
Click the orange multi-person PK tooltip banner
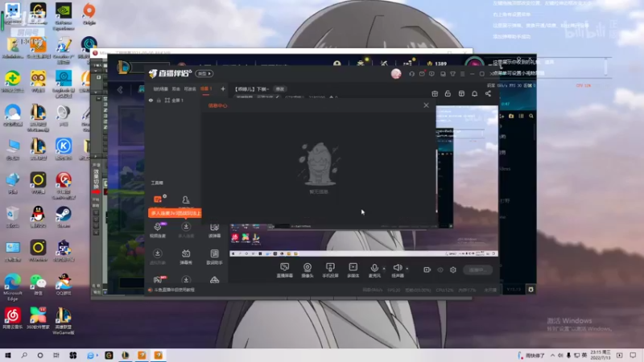[175, 213]
